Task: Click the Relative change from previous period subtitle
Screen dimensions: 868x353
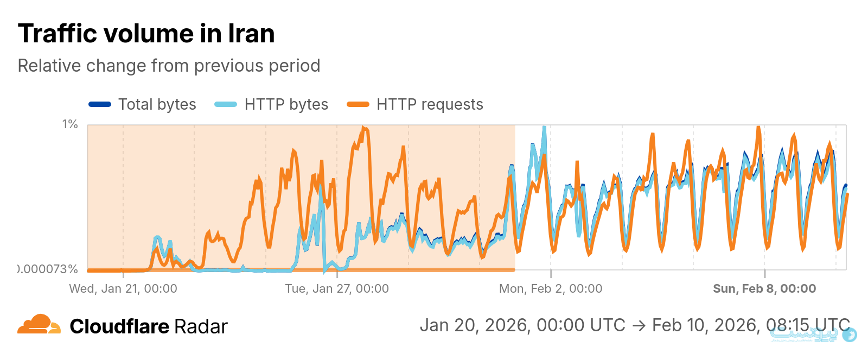Action: [169, 66]
